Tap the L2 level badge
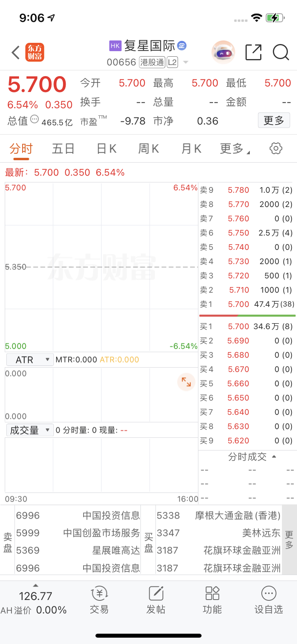297x644 pixels. [172, 62]
